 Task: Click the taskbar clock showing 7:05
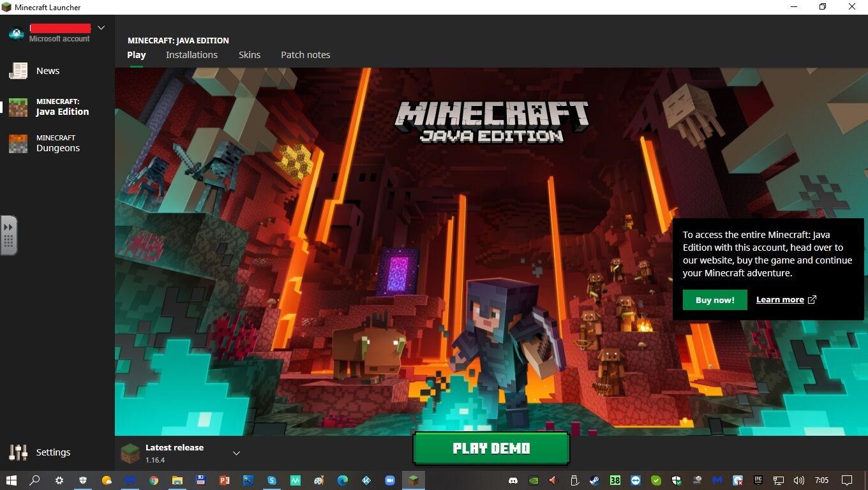pyautogui.click(x=821, y=480)
